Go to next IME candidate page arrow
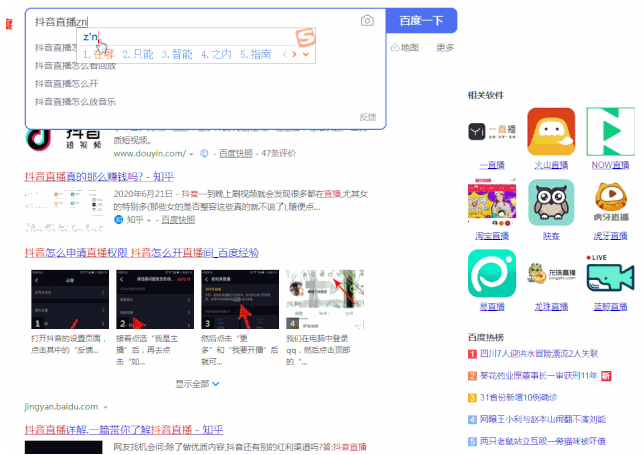 point(294,54)
